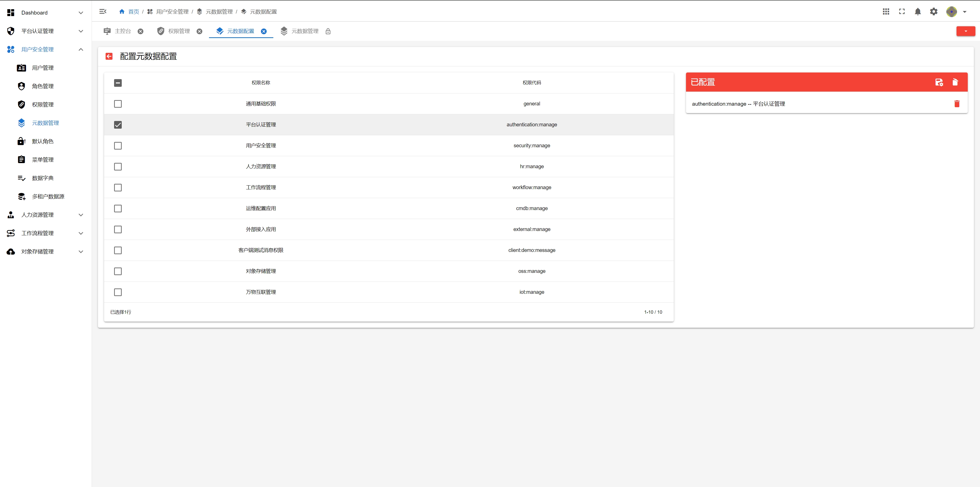Image resolution: width=980 pixels, height=487 pixels.
Task: Click the copy document icon in 已配置 header
Action: (955, 82)
